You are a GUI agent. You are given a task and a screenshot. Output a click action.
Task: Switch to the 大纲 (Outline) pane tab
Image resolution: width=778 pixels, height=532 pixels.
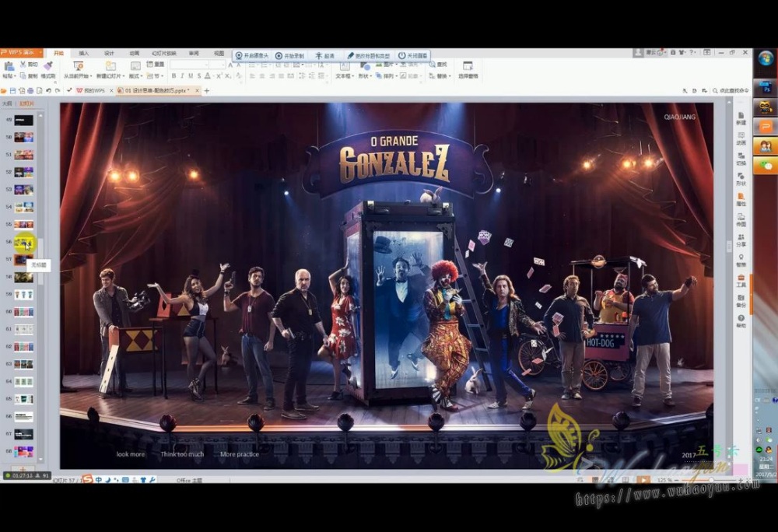coord(7,103)
